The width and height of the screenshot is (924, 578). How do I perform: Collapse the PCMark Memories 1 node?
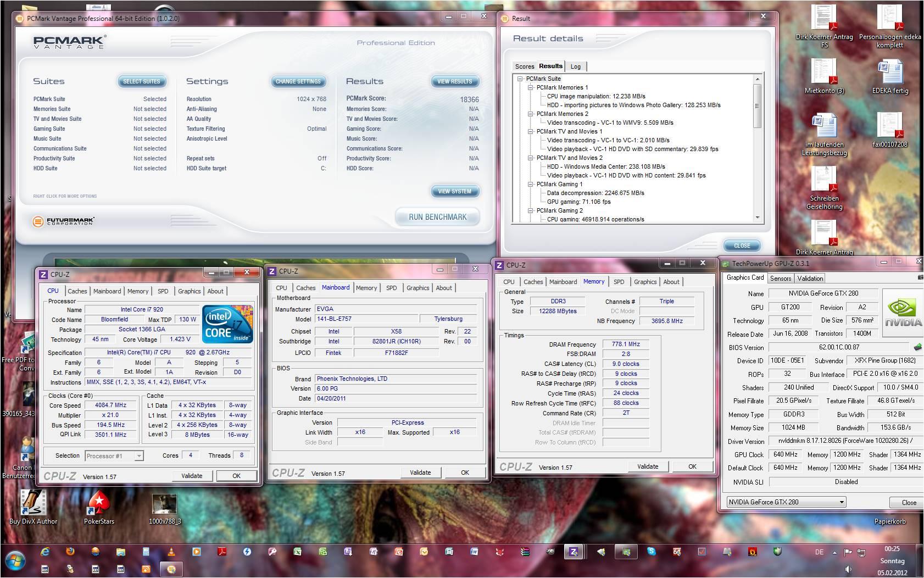coord(531,87)
